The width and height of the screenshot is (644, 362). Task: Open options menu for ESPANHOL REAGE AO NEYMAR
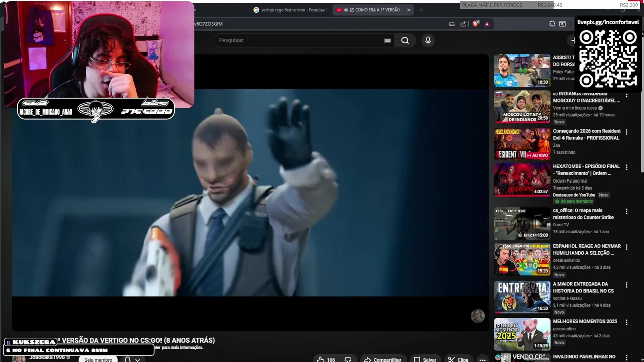pos(626,247)
